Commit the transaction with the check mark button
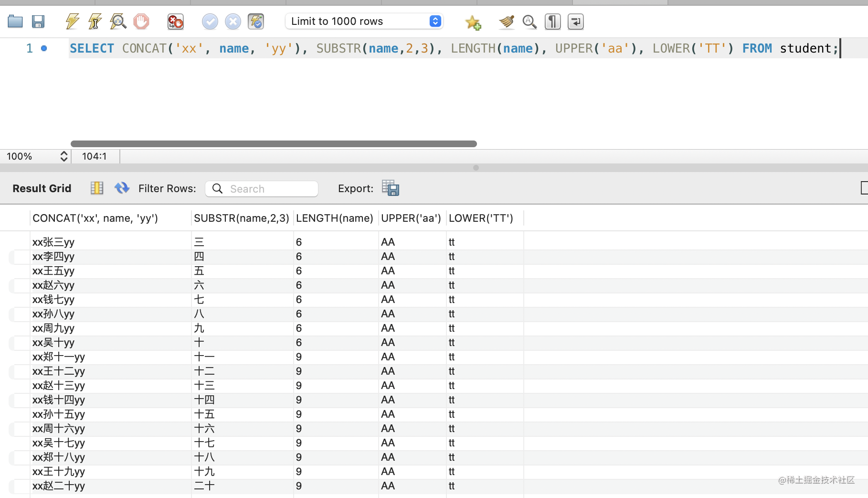This screenshot has width=868, height=498. 210,22
